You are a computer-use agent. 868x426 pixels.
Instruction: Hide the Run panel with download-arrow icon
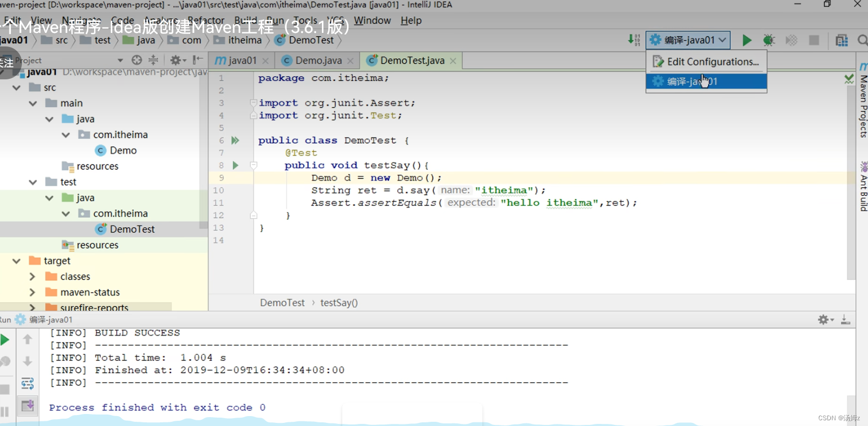pos(846,319)
